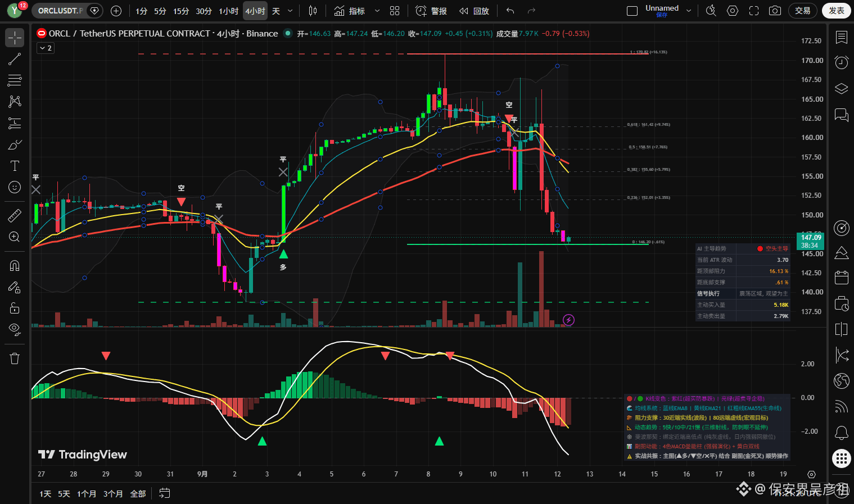Open the alerts clock panel

[x=841, y=62]
